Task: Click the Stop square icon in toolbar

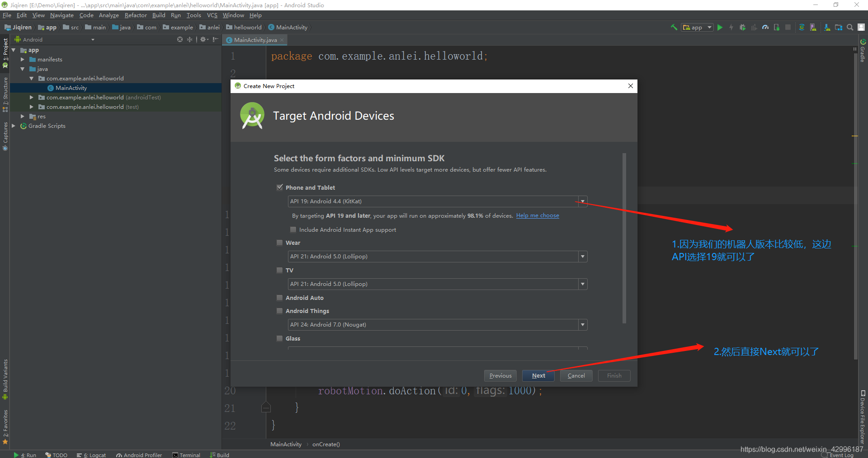Action: pos(788,27)
